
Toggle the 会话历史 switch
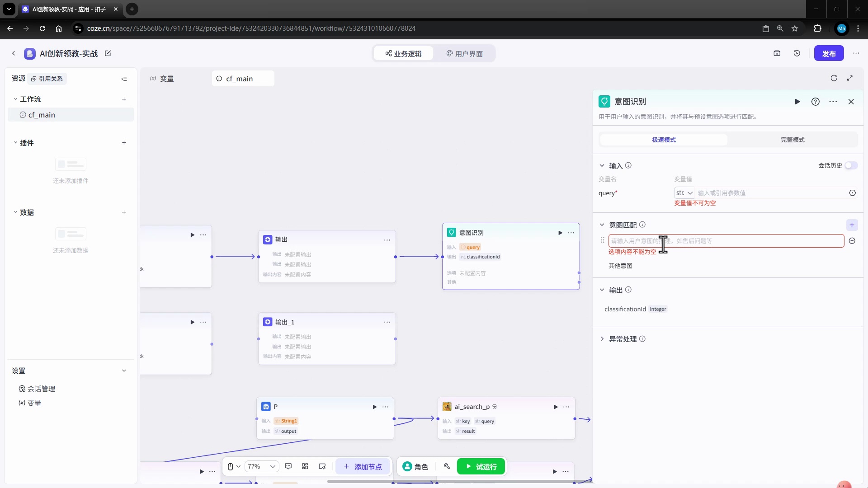(x=851, y=165)
